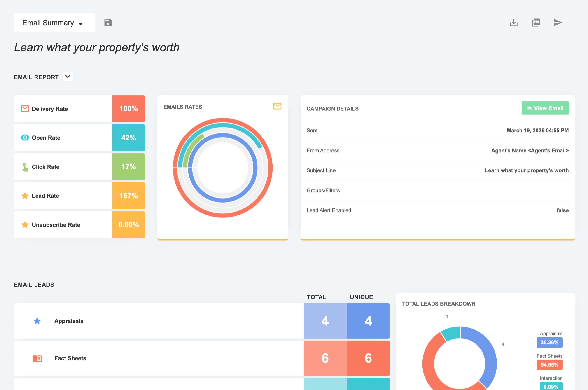Export report as PDF icon
The image size is (588, 390).
click(x=536, y=23)
